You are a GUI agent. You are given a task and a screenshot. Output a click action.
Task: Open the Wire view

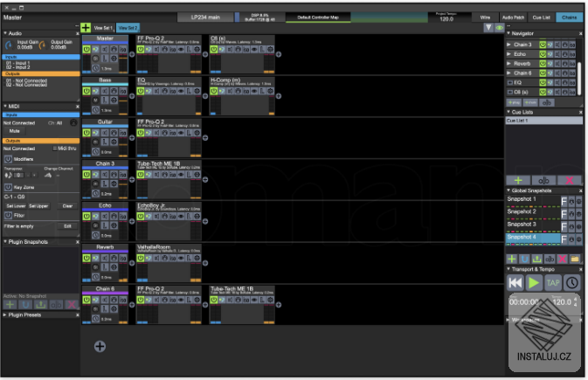tap(485, 17)
